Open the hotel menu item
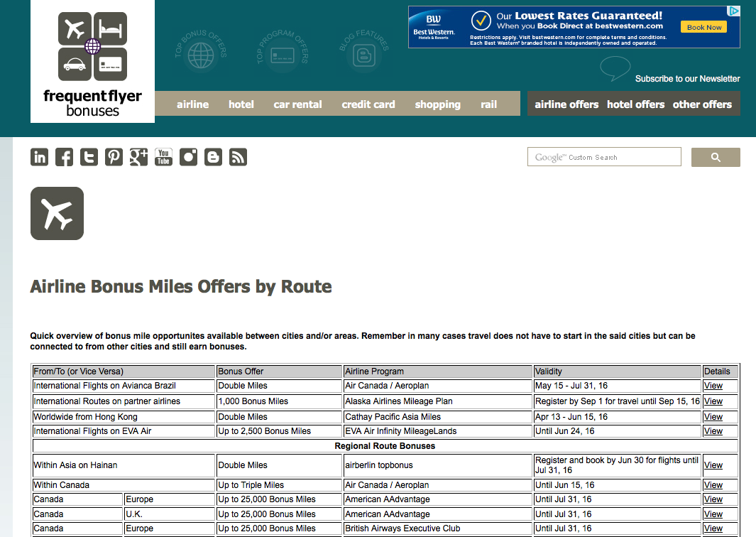The image size is (756, 537). point(241,104)
